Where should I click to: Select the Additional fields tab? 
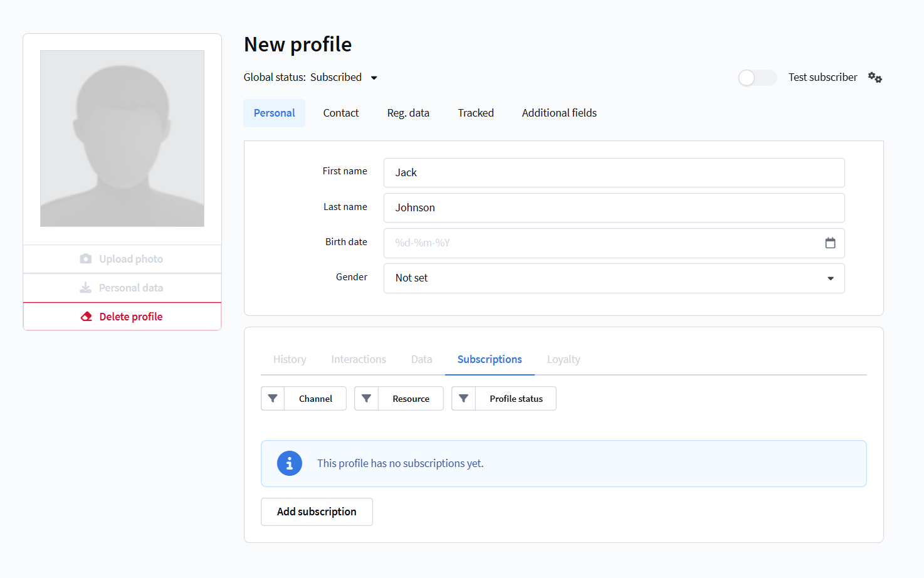(559, 113)
